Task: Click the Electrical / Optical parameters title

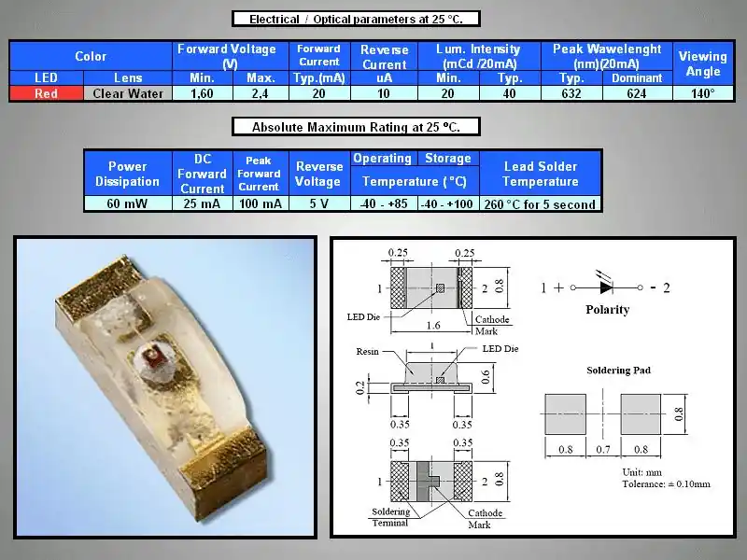Action: coord(355,20)
